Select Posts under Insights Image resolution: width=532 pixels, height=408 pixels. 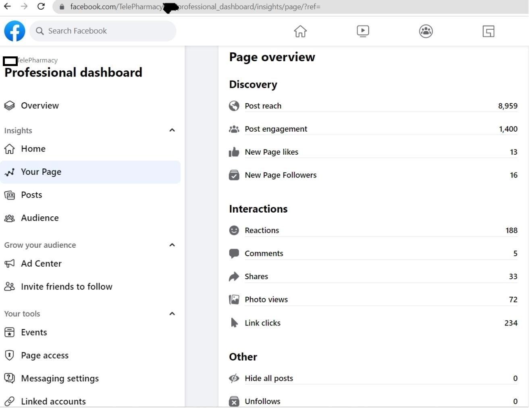31,195
